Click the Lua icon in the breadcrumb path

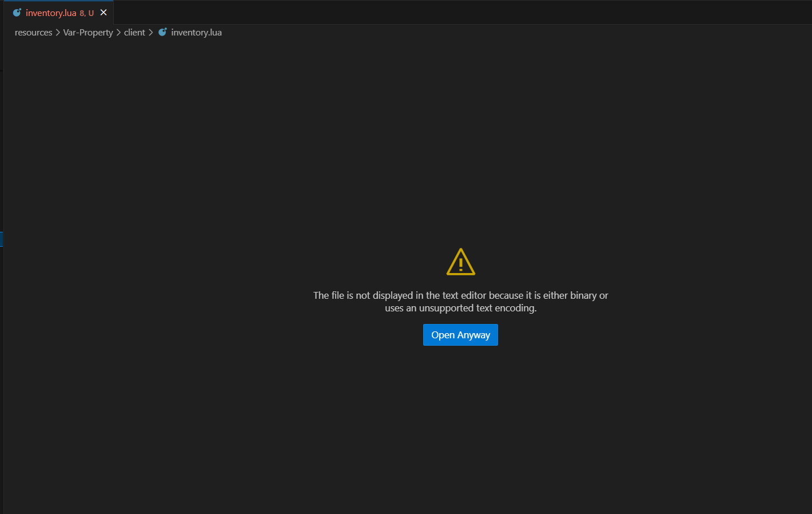click(162, 33)
